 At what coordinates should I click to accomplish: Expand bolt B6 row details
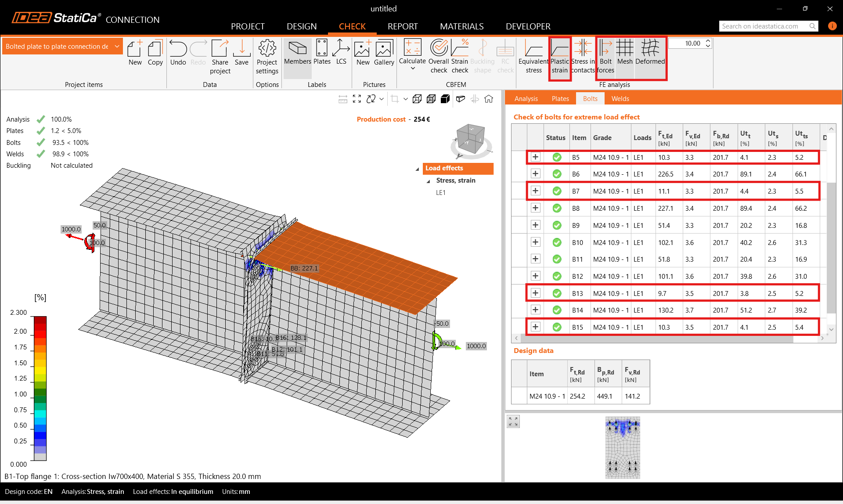[535, 174]
